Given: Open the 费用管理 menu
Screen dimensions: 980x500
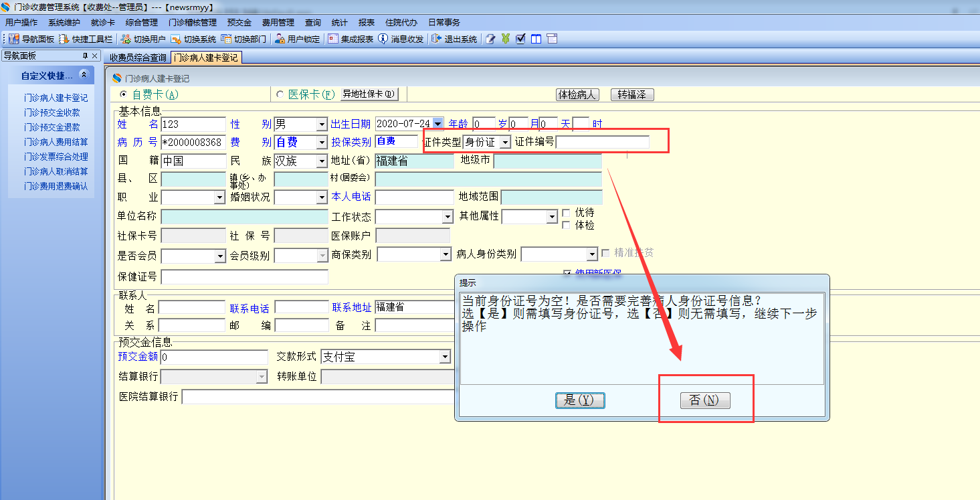Looking at the screenshot, I should [x=278, y=23].
